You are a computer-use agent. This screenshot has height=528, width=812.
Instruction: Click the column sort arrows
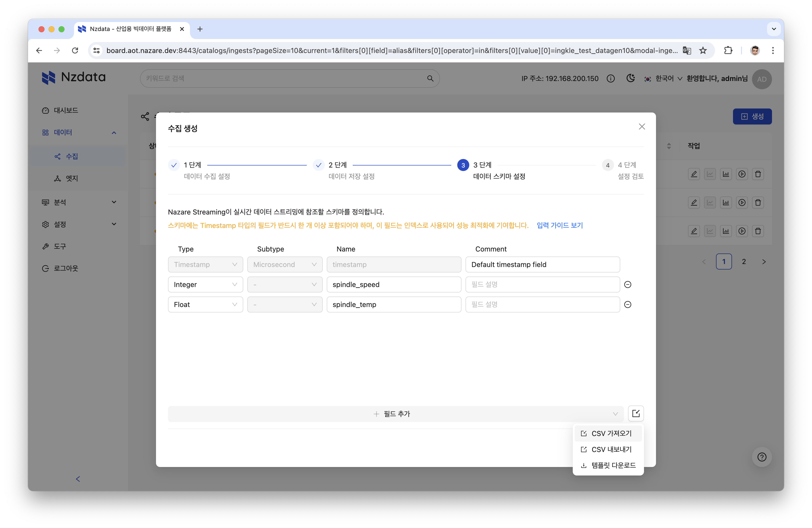point(669,146)
